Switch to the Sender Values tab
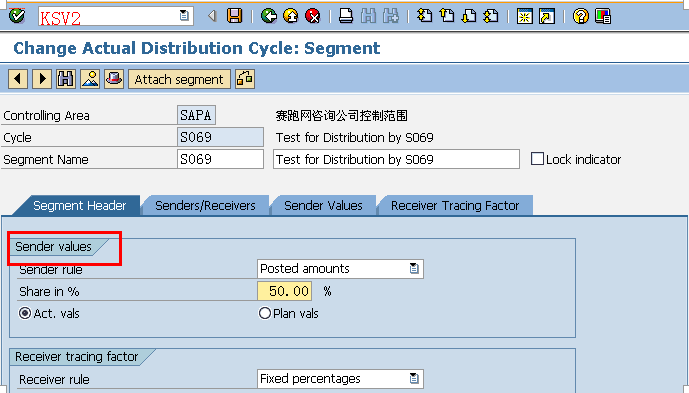Image resolution: width=689 pixels, height=393 pixels. pos(323,205)
